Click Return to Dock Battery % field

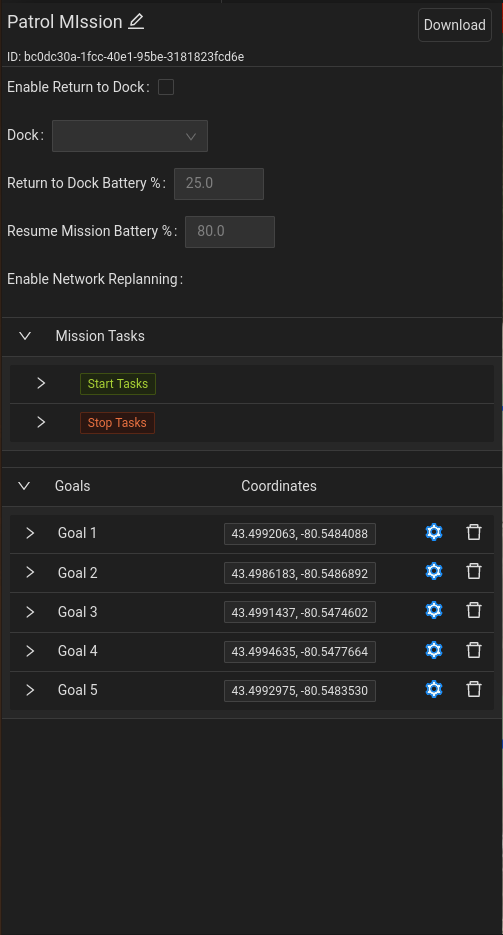coord(219,184)
